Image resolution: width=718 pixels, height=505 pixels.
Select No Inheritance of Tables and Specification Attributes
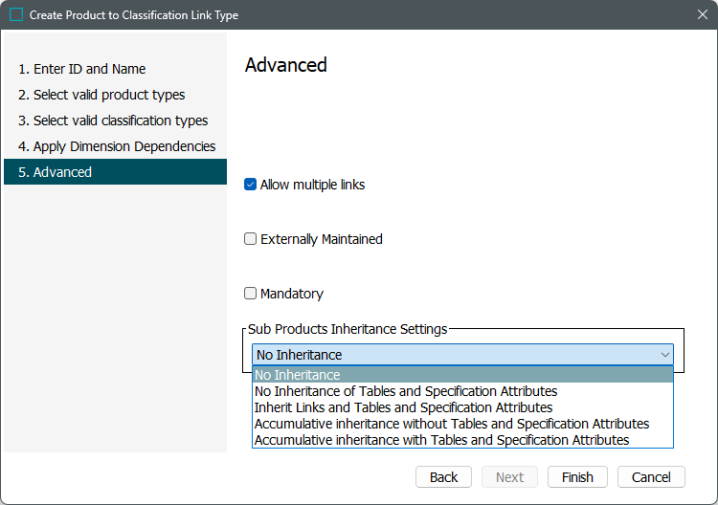point(462,391)
